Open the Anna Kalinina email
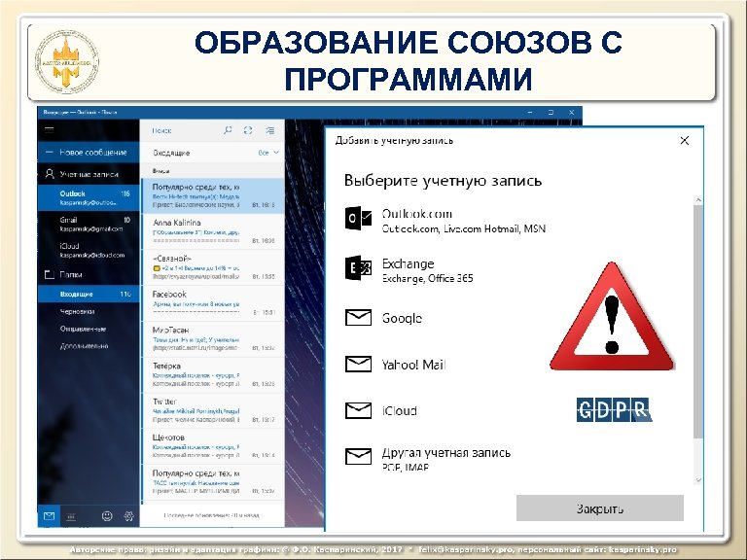The width and height of the screenshot is (747, 560). coord(213,231)
